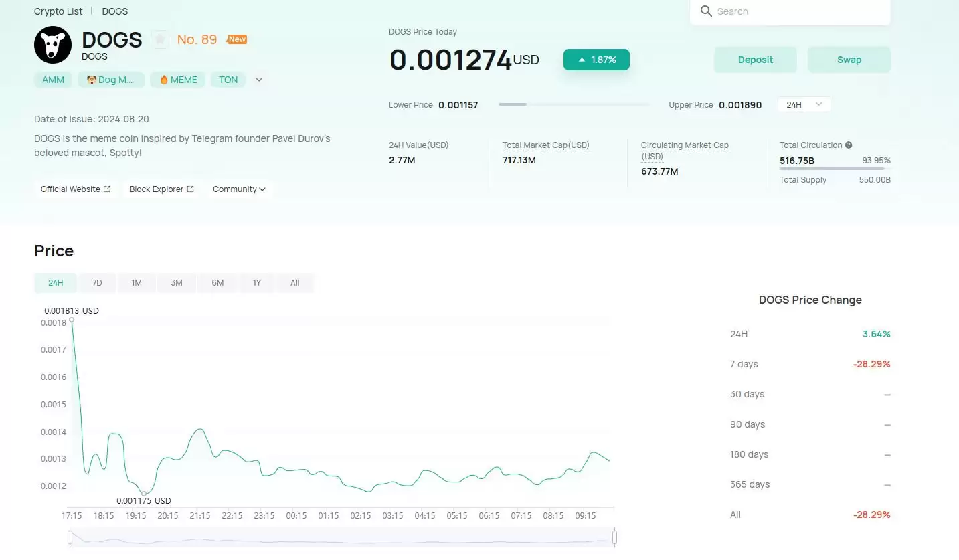The image size is (959, 560).
Task: Switch chart to 7D tab
Action: (97, 283)
